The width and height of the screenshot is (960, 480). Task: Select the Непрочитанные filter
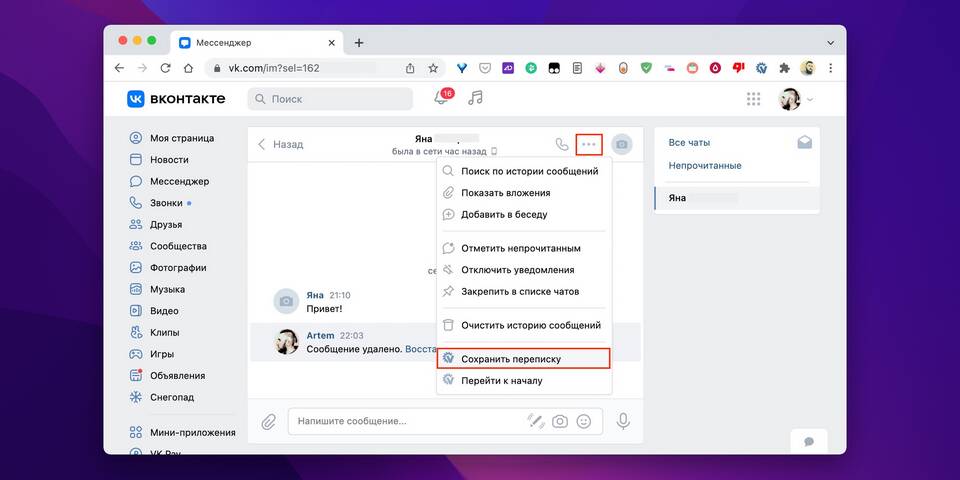705,166
